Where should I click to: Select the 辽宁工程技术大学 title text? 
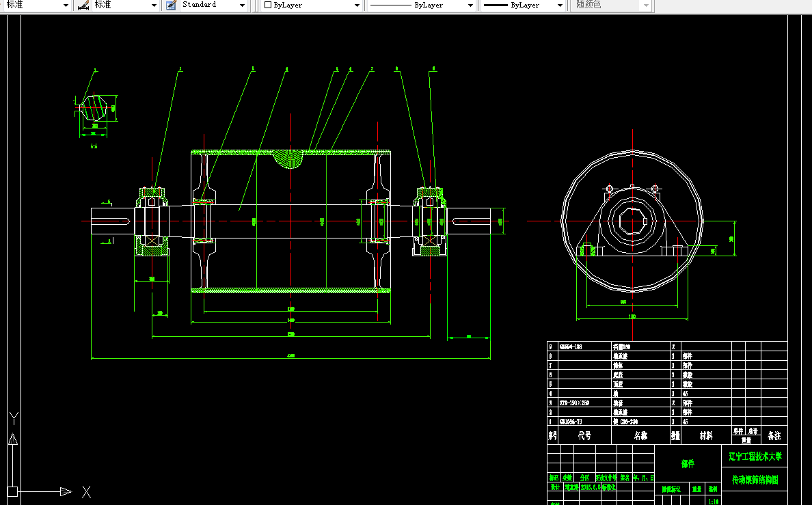(x=755, y=456)
